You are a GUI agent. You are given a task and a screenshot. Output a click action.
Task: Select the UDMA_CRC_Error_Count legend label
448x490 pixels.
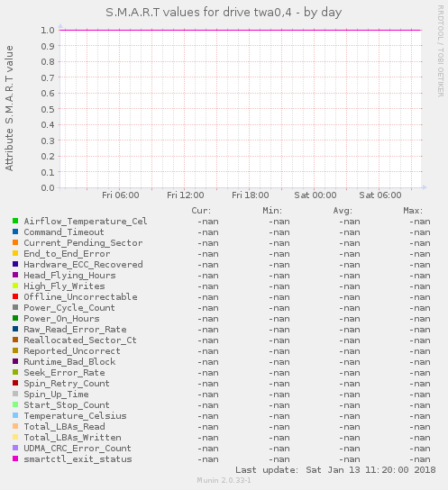(78, 449)
